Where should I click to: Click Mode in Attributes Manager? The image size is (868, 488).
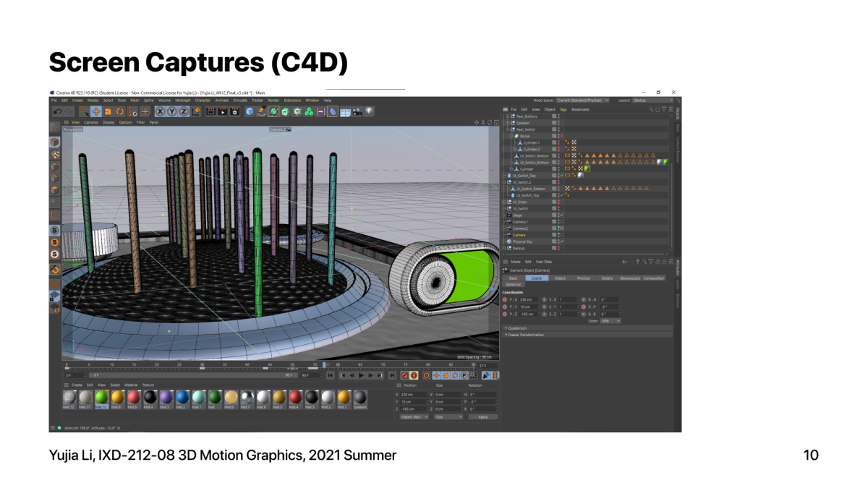(x=516, y=262)
